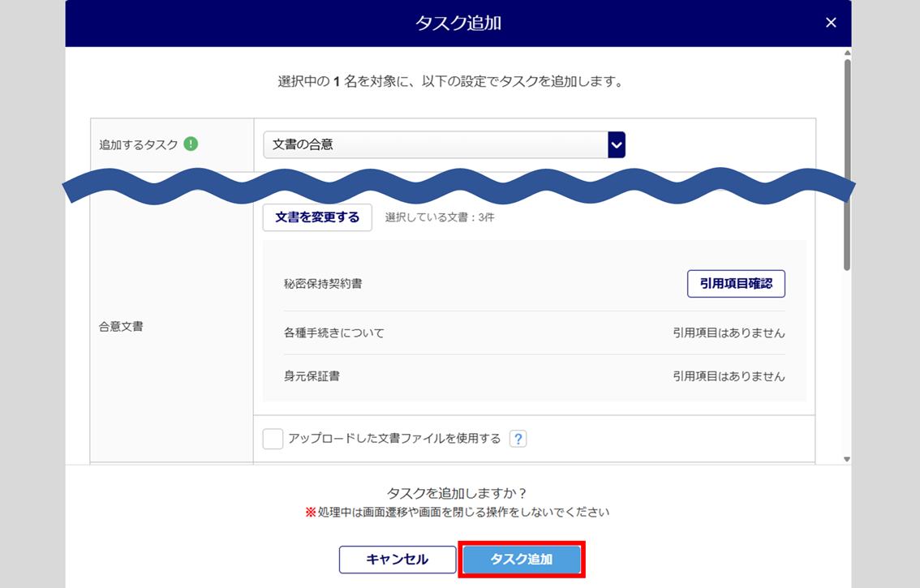This screenshot has width=920, height=588.
Task: Click the vertical scrollbar thumb
Action: 847,162
